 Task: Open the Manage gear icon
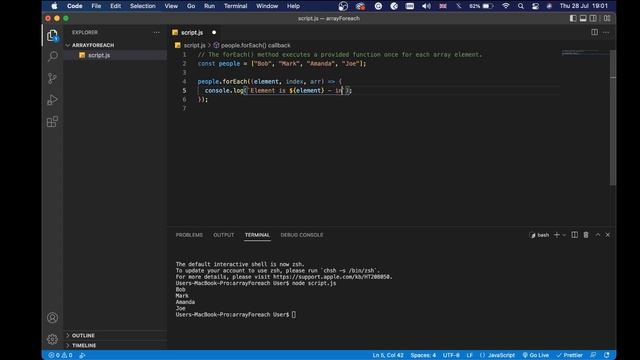click(x=52, y=339)
